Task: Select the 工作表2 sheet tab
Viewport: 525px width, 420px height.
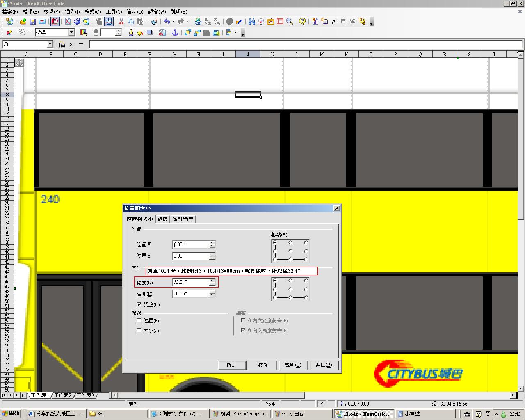Action: [x=63, y=395]
